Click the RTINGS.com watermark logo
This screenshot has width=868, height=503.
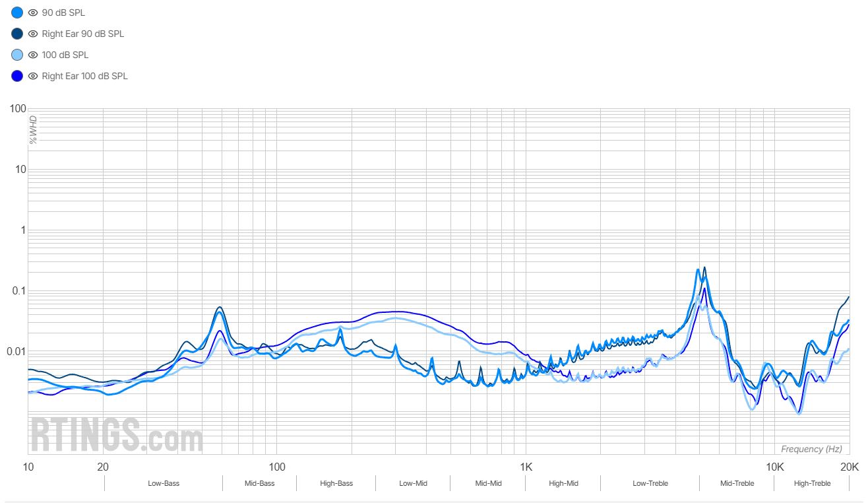click(117, 435)
